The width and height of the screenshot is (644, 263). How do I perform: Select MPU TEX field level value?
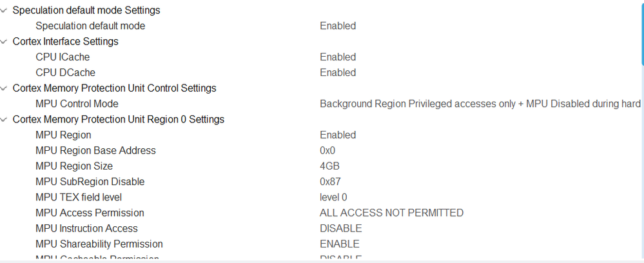click(x=333, y=197)
